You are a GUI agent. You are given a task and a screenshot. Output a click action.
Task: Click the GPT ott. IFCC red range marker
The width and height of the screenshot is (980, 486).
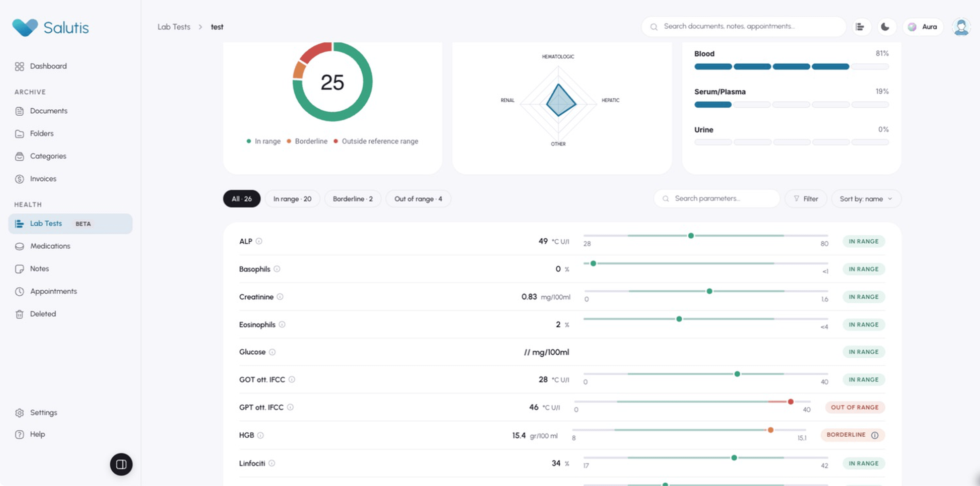[791, 402]
